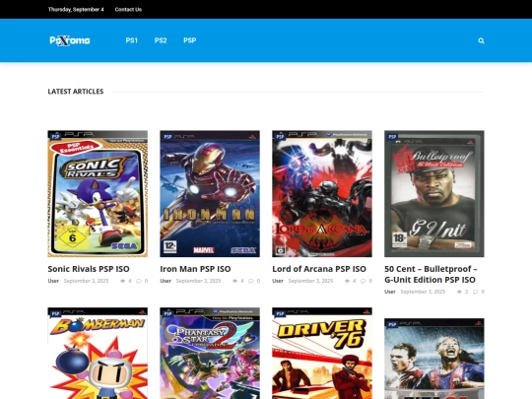Click the PSP category badge on Sonic Rivals cover
Viewport: 532px width, 399px height.
pyautogui.click(x=55, y=137)
